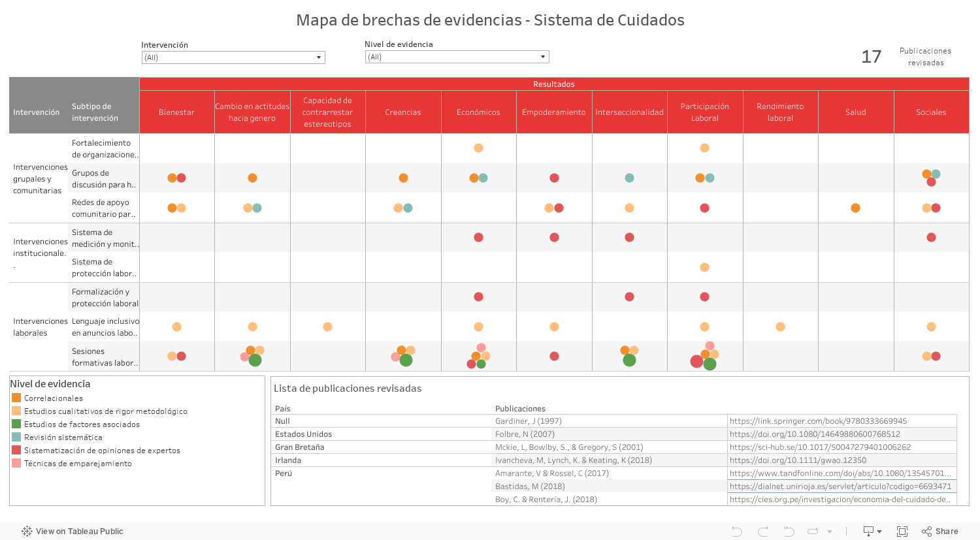Open the dialnet.unirioja.es publication link

840,486
